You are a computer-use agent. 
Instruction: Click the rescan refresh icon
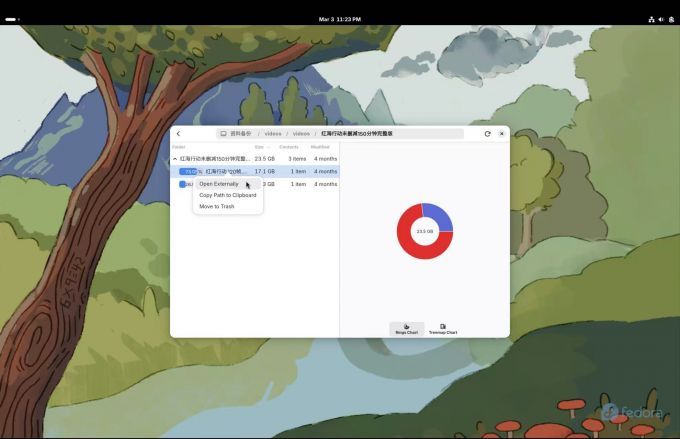(x=487, y=133)
